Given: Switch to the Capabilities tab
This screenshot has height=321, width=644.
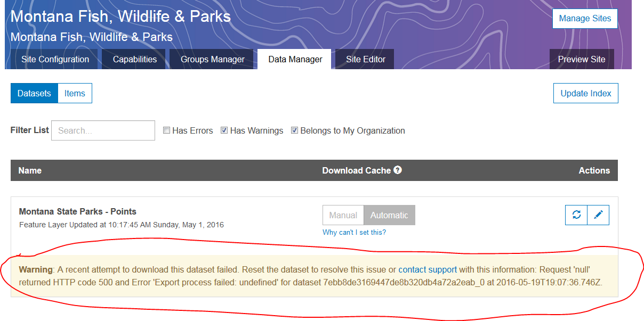Looking at the screenshot, I should (x=135, y=59).
